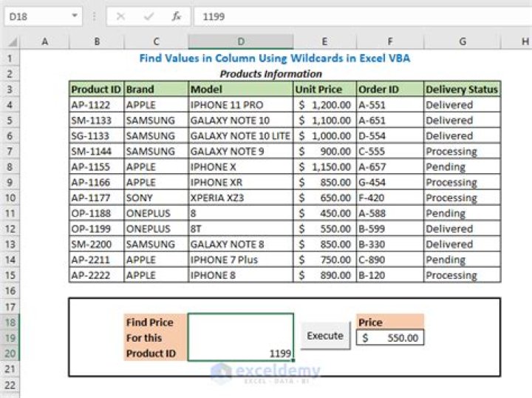Click order ID cell D-554
The image size is (532, 398).
(390, 136)
